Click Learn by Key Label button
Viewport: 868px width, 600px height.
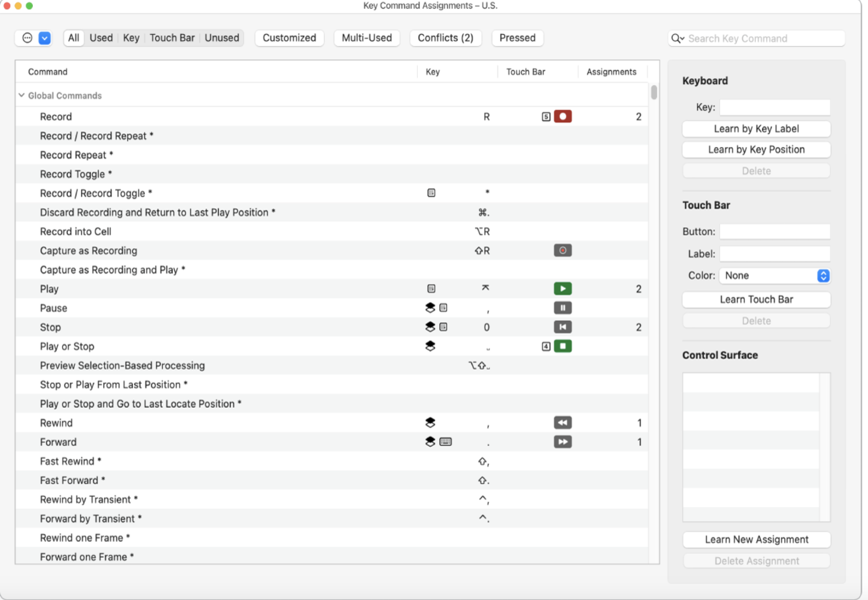756,129
